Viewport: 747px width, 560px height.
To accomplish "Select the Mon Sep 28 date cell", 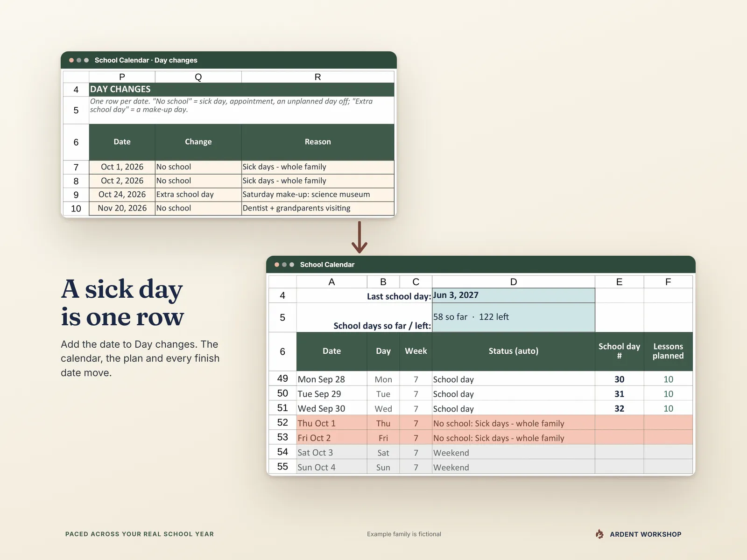I will 331,379.
